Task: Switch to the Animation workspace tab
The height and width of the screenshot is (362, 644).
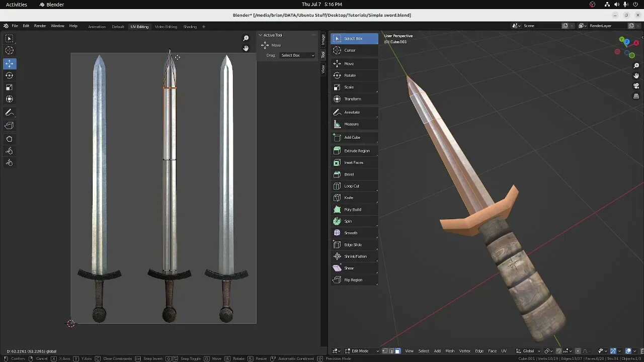Action: 97,27
